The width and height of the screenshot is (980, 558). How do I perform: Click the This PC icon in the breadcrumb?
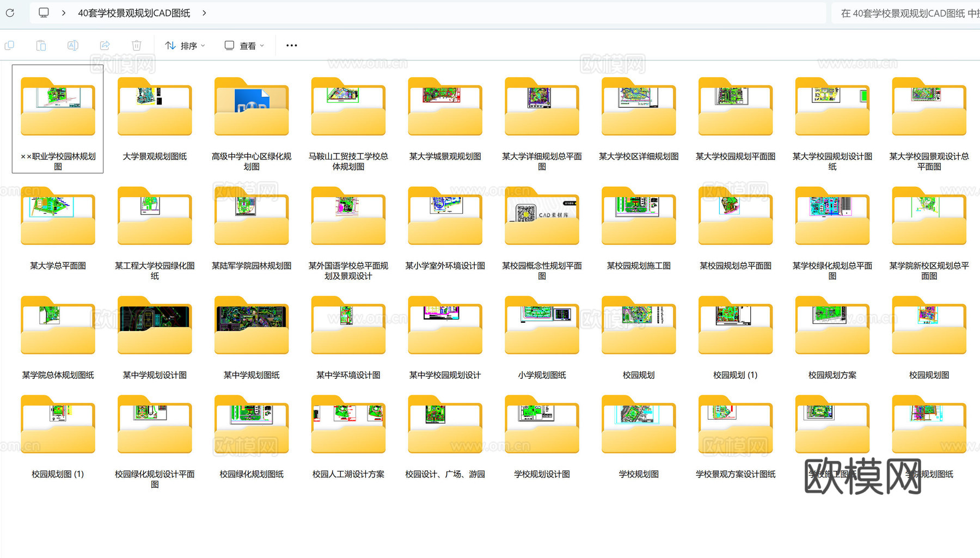[43, 12]
